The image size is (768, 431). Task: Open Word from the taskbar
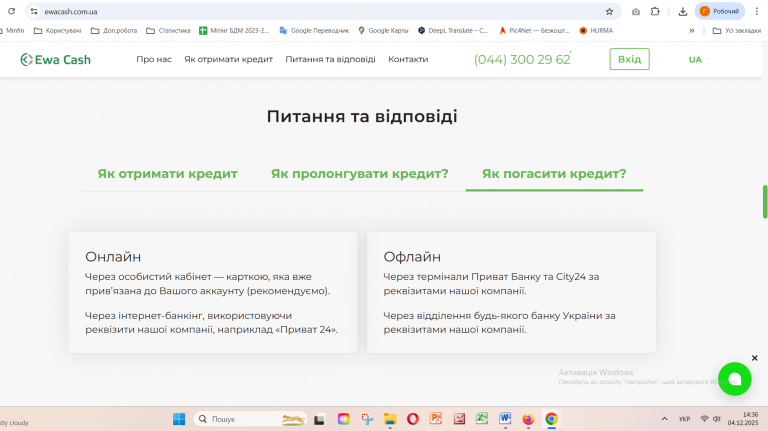tap(505, 419)
